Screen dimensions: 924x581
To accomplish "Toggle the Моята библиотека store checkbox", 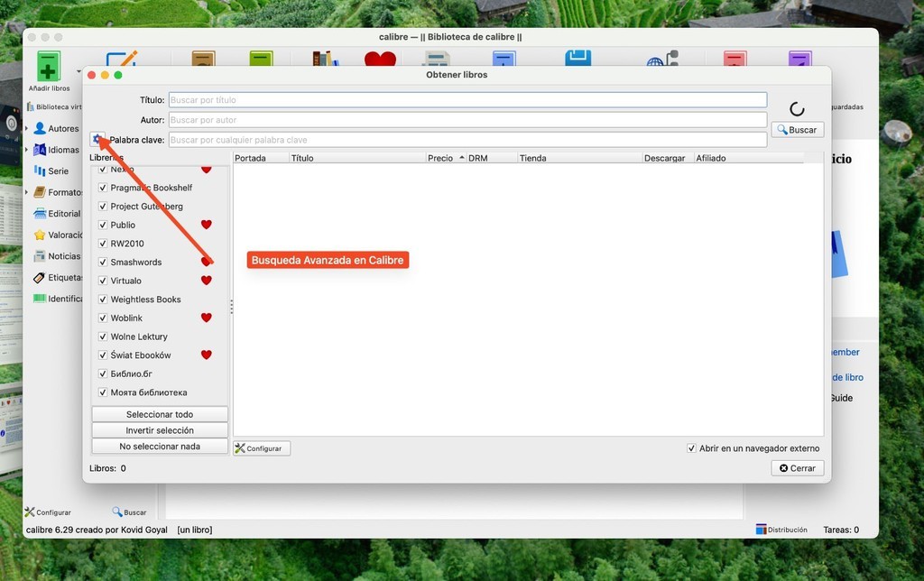I will [x=103, y=392].
